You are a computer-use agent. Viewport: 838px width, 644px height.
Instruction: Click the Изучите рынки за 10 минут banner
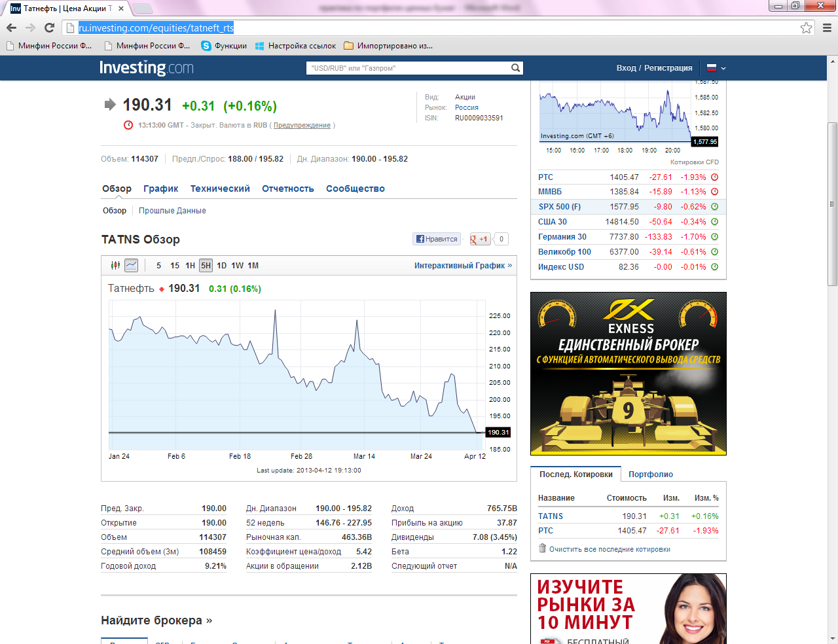(x=628, y=609)
